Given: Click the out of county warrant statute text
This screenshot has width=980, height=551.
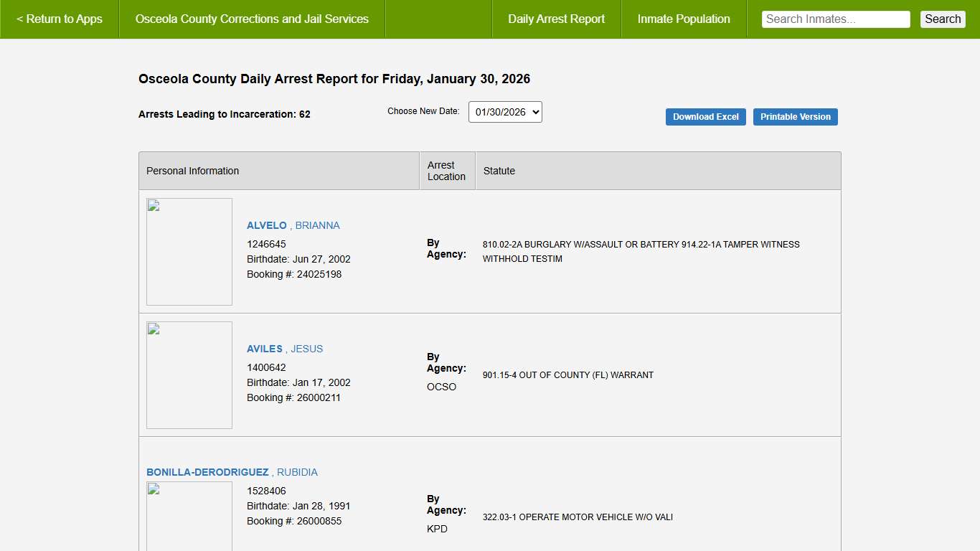Looking at the screenshot, I should click(x=567, y=375).
